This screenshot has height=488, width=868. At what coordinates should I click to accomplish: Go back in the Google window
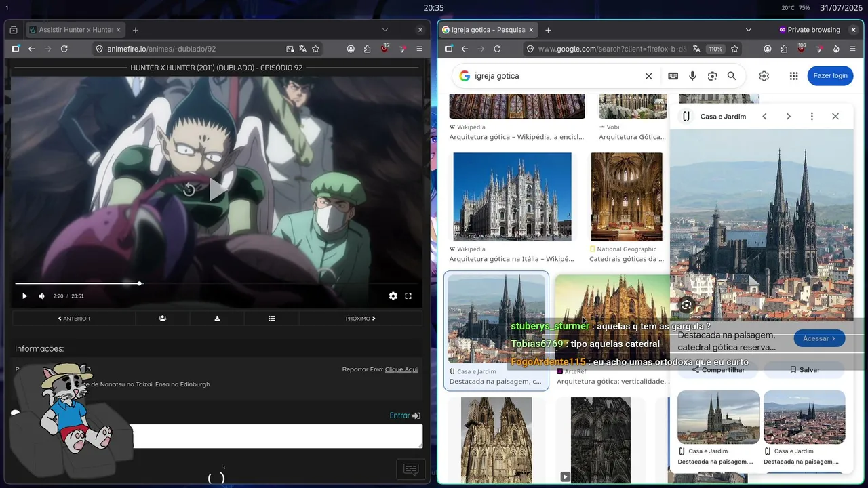click(465, 49)
